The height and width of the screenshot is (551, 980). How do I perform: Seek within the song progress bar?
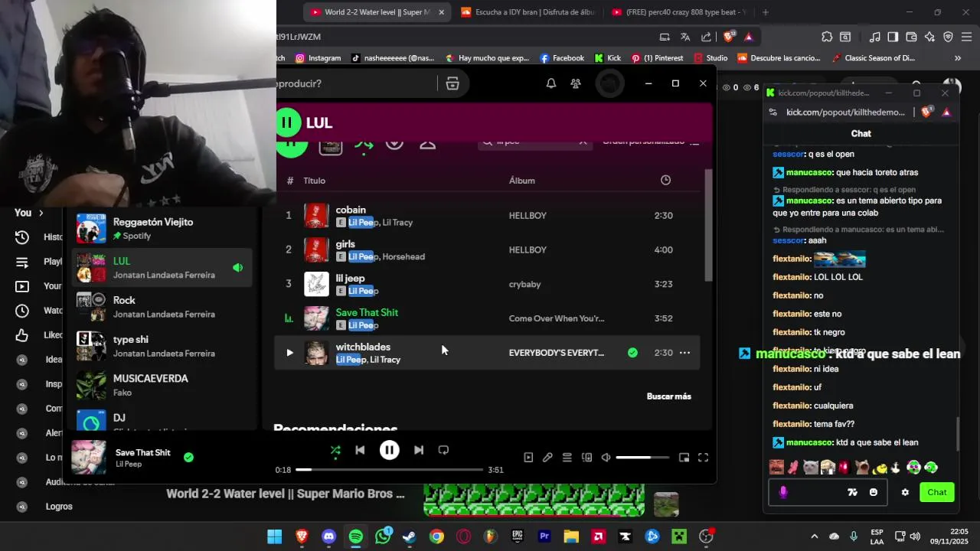(389, 470)
